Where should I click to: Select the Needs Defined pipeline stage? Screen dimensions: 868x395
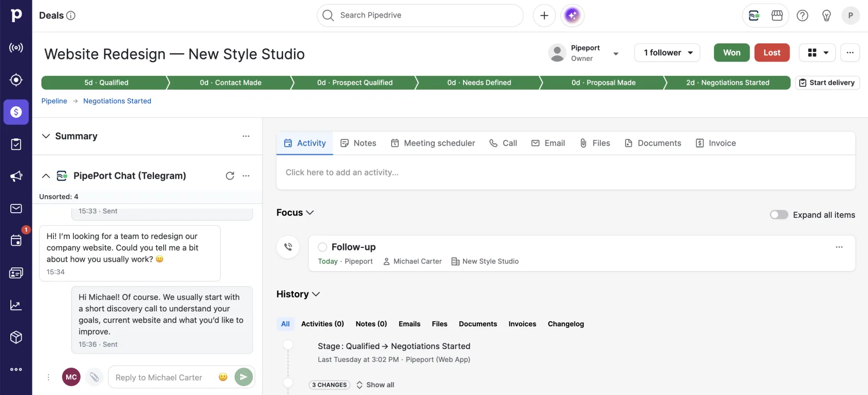point(479,83)
